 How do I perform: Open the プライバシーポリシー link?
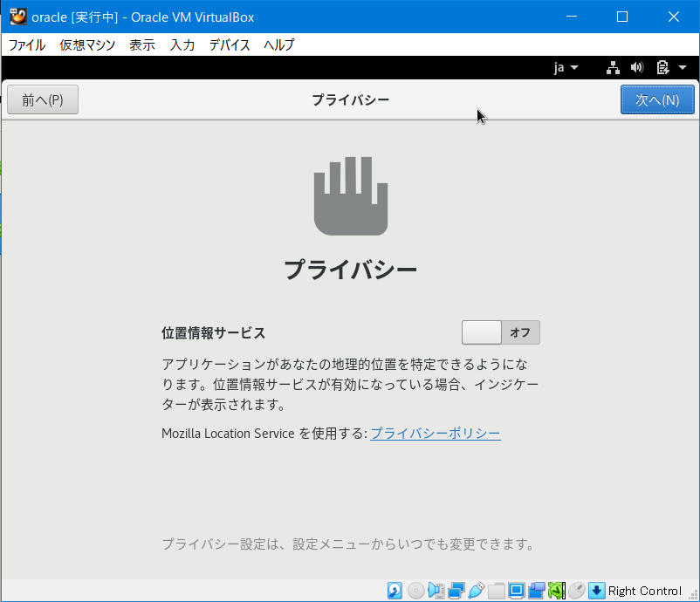pyautogui.click(x=435, y=434)
